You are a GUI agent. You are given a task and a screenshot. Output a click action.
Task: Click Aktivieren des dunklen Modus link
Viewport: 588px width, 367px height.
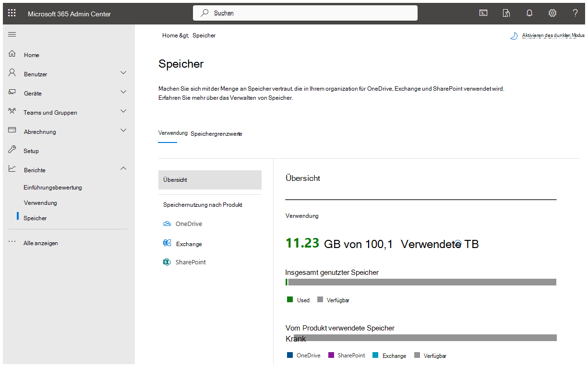pyautogui.click(x=553, y=36)
